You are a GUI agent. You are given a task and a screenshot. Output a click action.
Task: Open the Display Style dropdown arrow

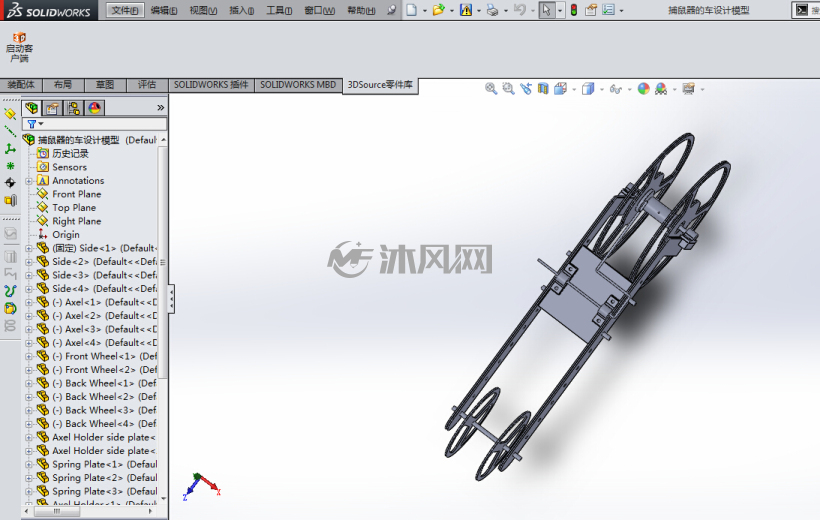(x=602, y=89)
